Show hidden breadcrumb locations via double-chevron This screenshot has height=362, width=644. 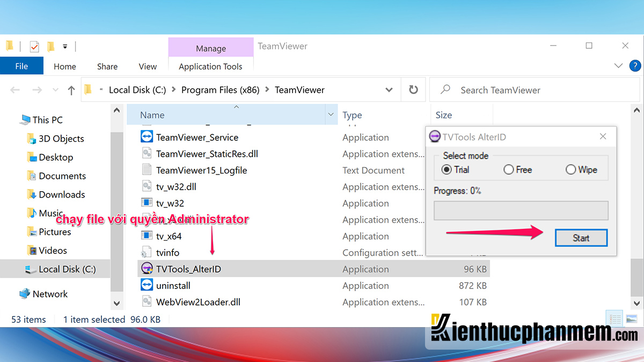click(x=102, y=90)
